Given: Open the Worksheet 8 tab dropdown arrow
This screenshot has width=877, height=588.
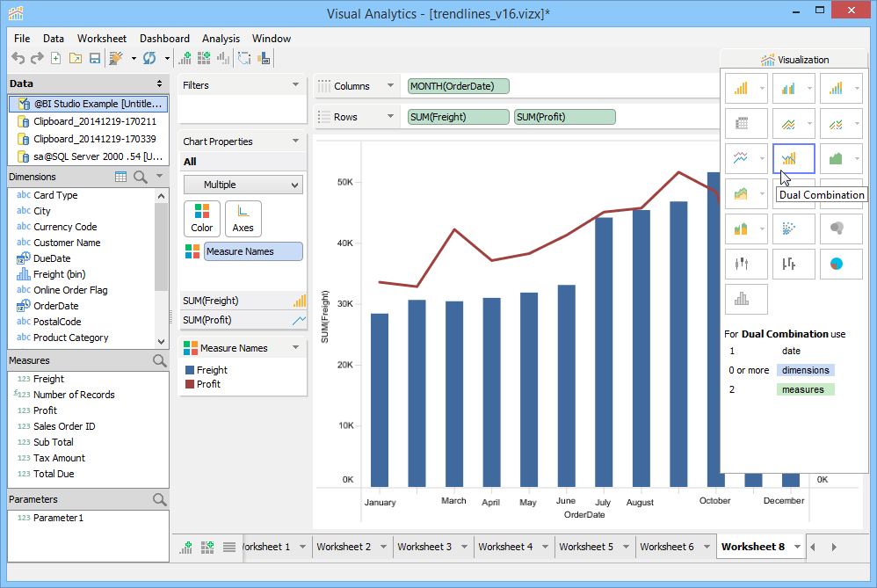Looking at the screenshot, I should (x=797, y=547).
